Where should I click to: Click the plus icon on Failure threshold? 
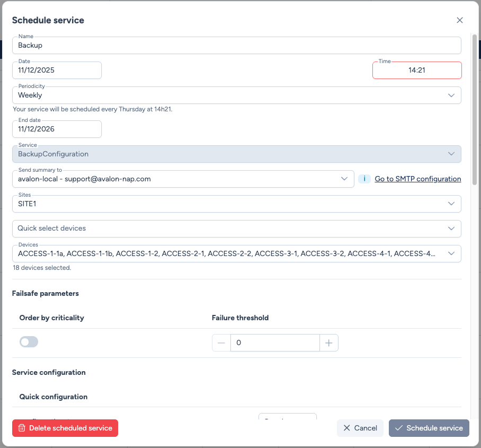[x=329, y=343]
